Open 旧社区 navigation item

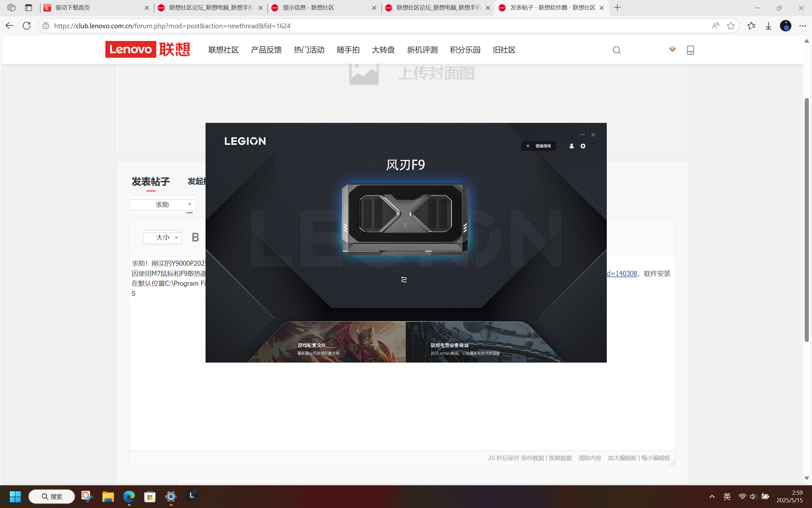click(x=504, y=50)
